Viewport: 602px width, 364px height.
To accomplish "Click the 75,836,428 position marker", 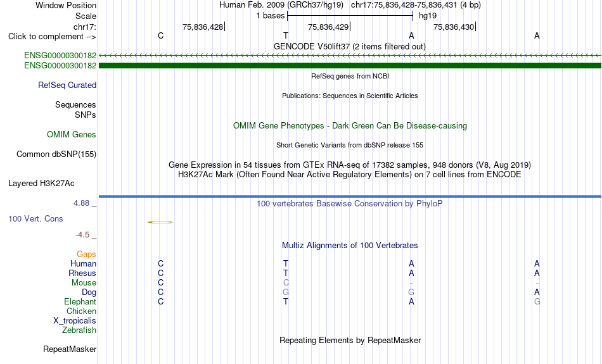I will [x=203, y=27].
